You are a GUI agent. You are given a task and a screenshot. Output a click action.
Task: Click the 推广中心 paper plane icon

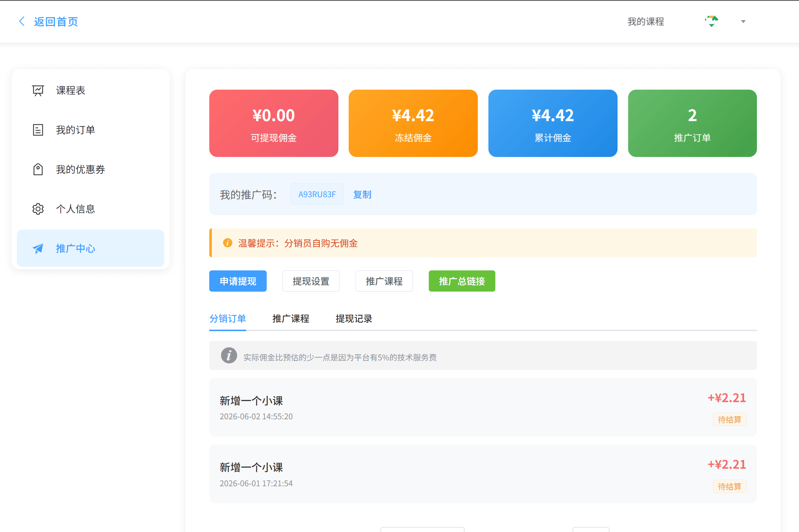pyautogui.click(x=38, y=248)
